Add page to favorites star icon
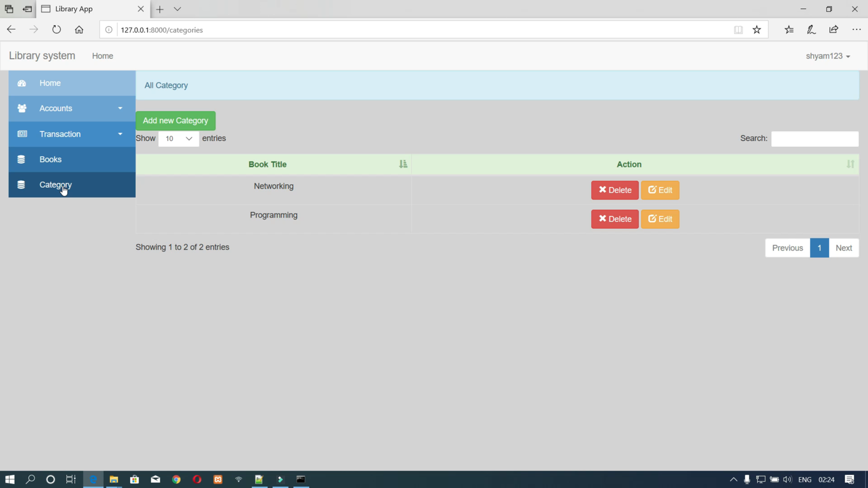 point(757,30)
